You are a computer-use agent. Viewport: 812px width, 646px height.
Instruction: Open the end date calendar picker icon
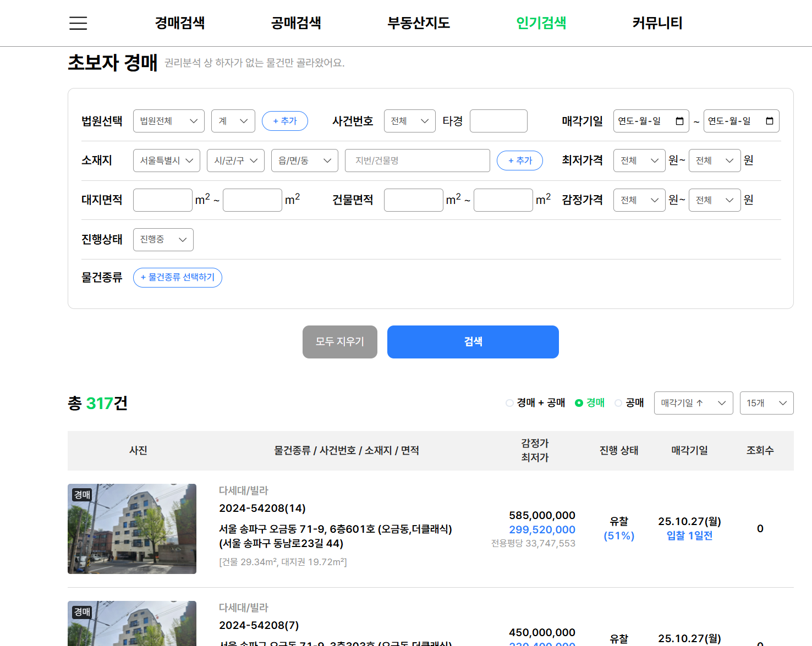pos(770,121)
